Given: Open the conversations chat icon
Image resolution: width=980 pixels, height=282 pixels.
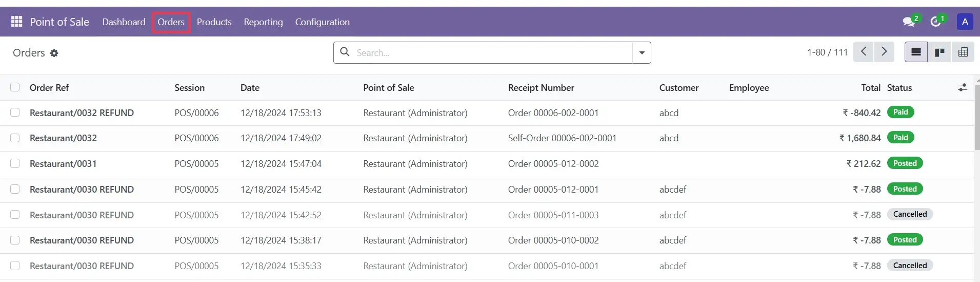Looking at the screenshot, I should (909, 22).
